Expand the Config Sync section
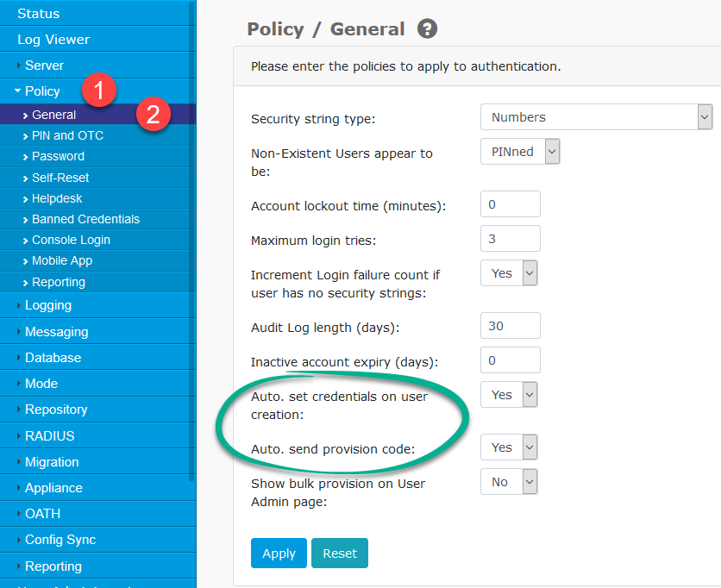 point(60,540)
